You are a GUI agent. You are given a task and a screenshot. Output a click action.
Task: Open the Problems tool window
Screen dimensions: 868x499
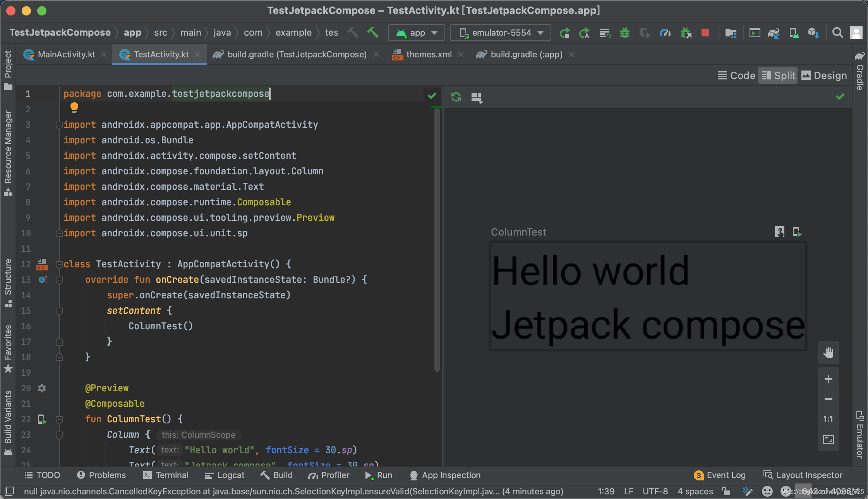click(x=101, y=475)
